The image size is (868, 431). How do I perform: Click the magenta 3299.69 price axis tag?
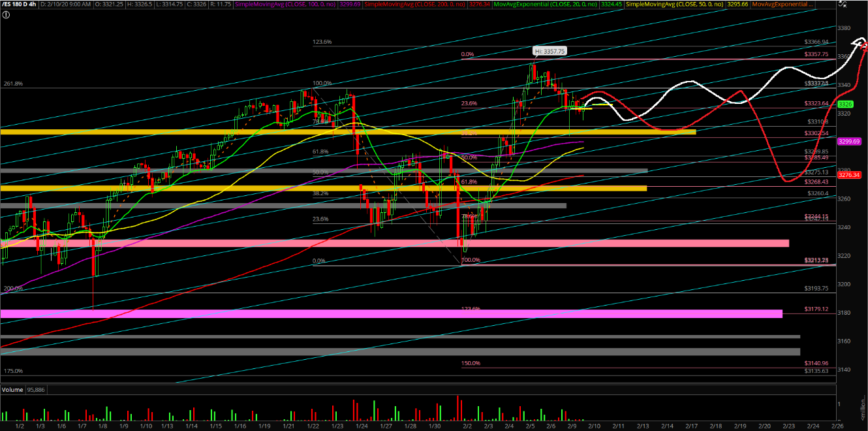(x=849, y=141)
